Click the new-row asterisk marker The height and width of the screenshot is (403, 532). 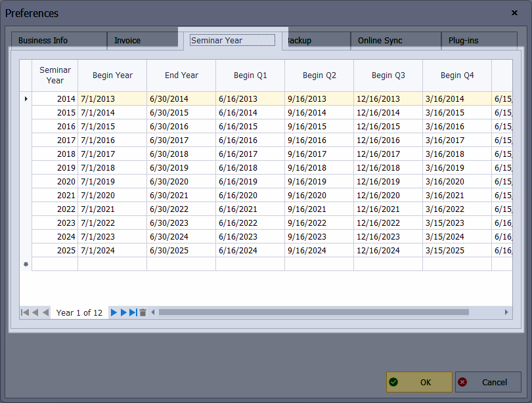coord(26,264)
